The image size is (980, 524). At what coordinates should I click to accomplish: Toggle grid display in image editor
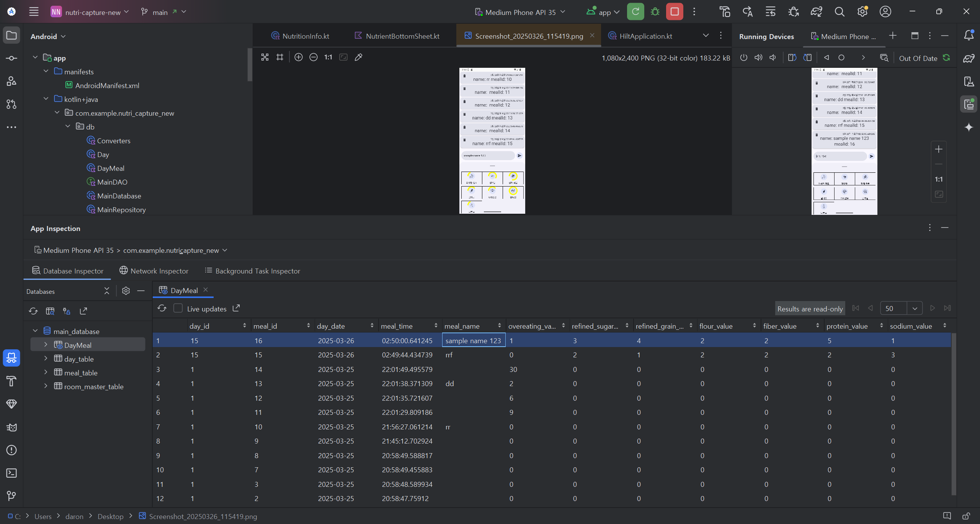click(280, 57)
